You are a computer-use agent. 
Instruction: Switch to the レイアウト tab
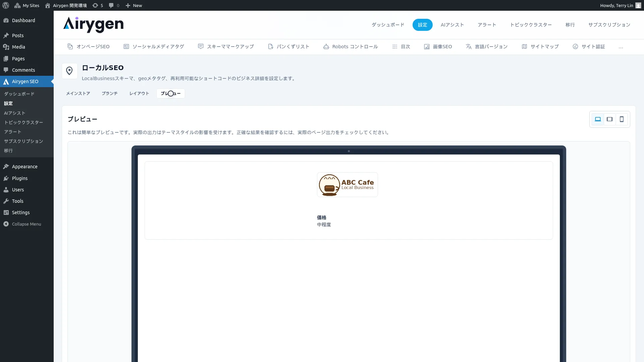pyautogui.click(x=139, y=94)
